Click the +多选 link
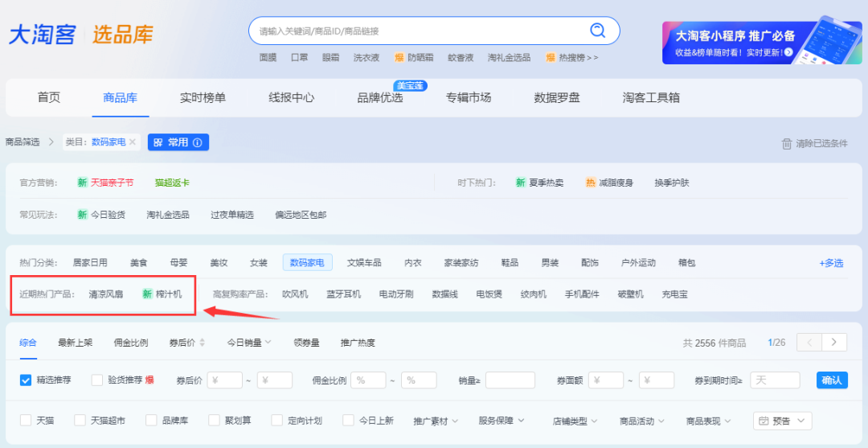Viewport: 868px width, 448px height. point(832,263)
